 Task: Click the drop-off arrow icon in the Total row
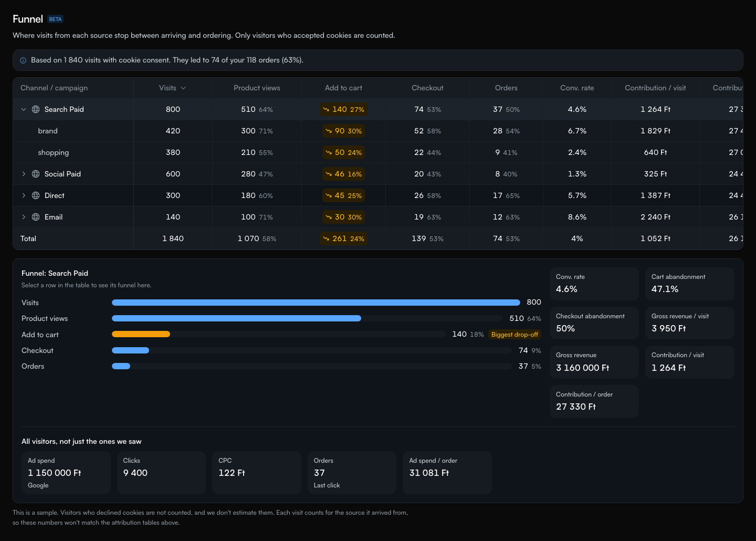326,238
